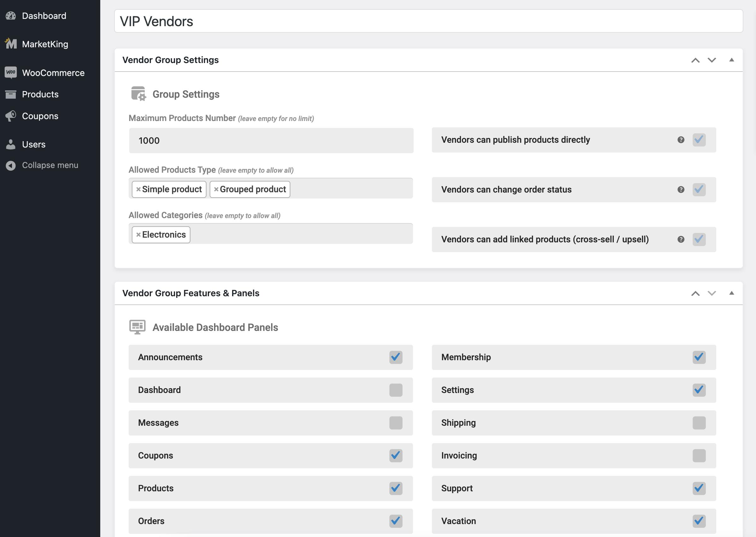Uncheck the Settings panel checkbox
The width and height of the screenshot is (756, 537).
699,390
